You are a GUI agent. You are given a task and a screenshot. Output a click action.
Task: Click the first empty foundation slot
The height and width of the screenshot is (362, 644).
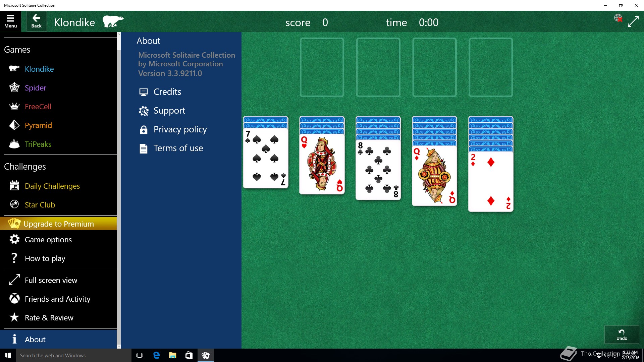pos(322,67)
